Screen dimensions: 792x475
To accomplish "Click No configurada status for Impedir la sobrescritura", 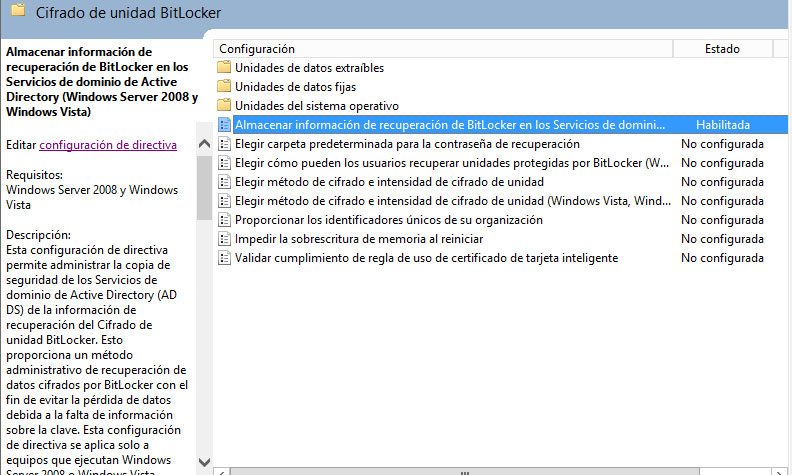I will (722, 239).
